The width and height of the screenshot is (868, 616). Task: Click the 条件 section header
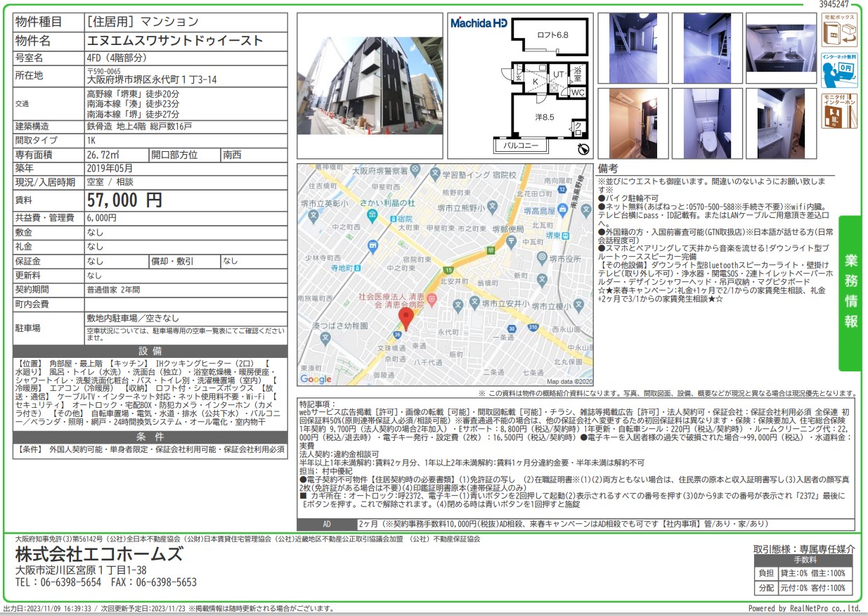pyautogui.click(x=150, y=437)
